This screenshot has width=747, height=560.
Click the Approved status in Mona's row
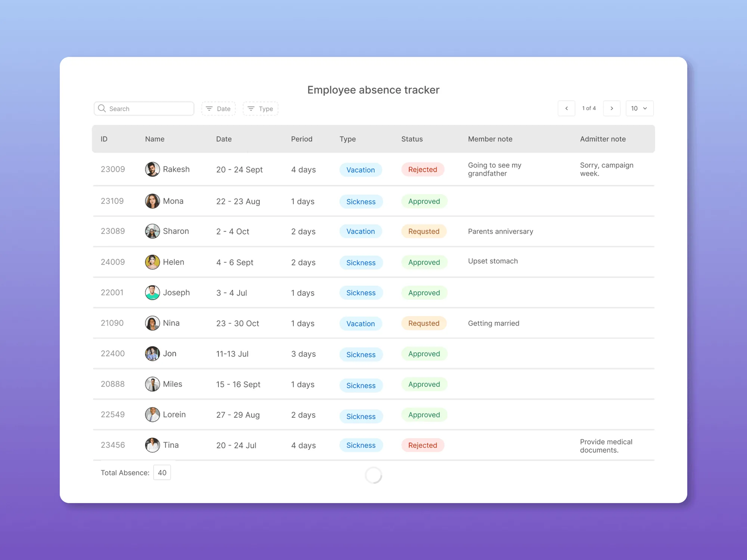424,201
